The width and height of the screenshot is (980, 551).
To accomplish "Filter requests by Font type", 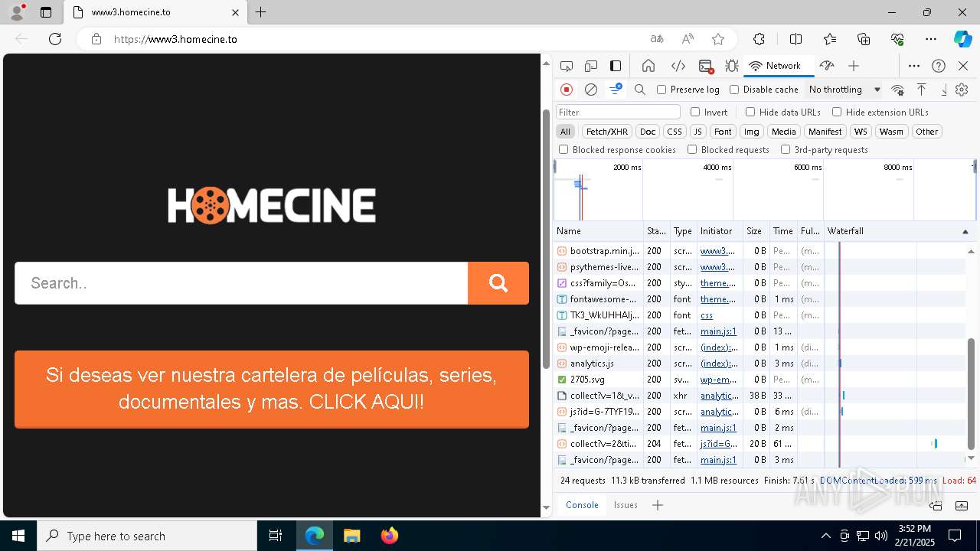I will pyautogui.click(x=723, y=132).
